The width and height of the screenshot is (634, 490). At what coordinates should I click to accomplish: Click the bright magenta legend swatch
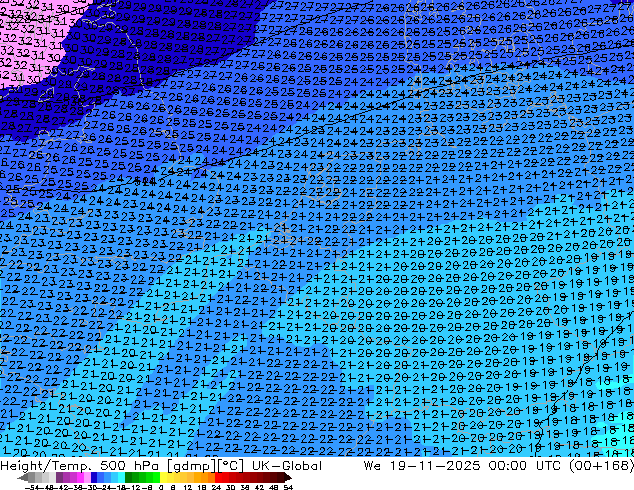80,478
